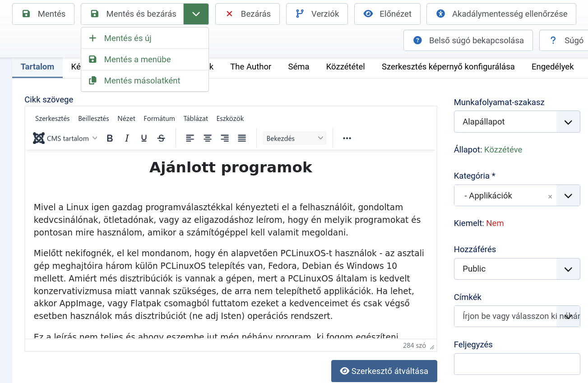Open the Szerkesztés editor menu

52,119
